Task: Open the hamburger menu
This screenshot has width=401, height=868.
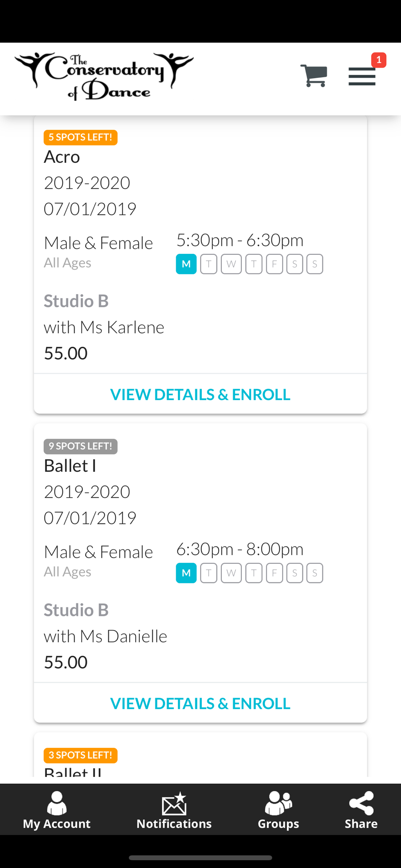Action: click(x=362, y=76)
